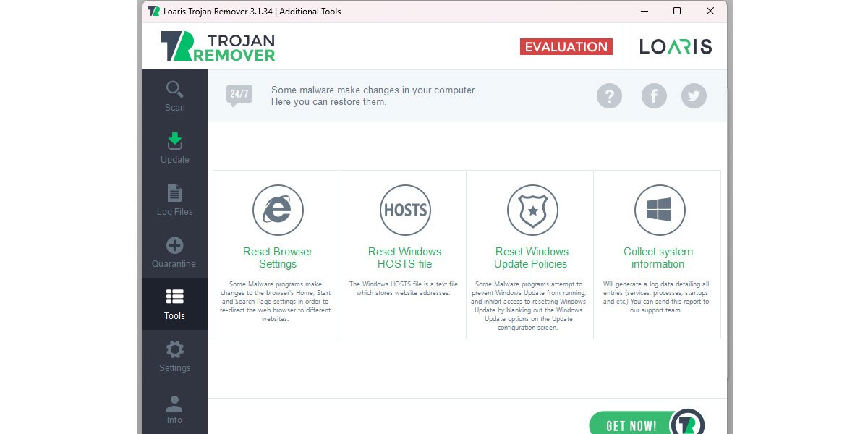868x434 pixels.
Task: Select Reset Windows HOSTS file
Action: [405, 258]
